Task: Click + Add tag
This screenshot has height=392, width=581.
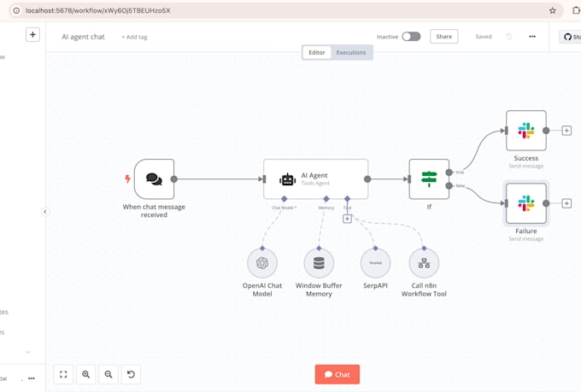Action: pyautogui.click(x=134, y=37)
